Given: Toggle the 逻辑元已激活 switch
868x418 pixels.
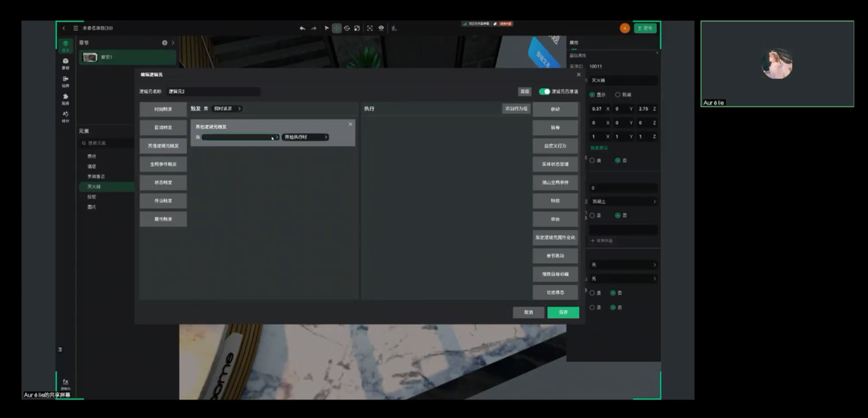Looking at the screenshot, I should (545, 91).
